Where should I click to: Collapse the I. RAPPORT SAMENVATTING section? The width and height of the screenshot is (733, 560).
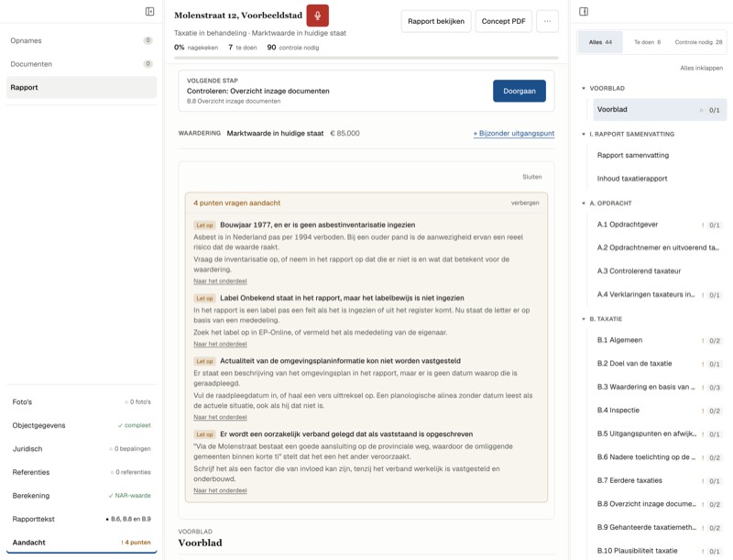click(x=584, y=134)
